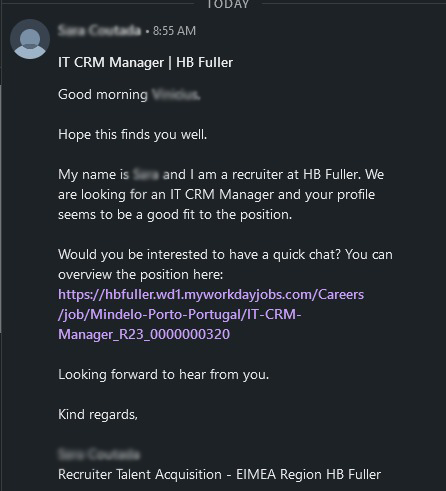
Task: Click the 8:55 AM message timestamp
Action: (x=174, y=31)
